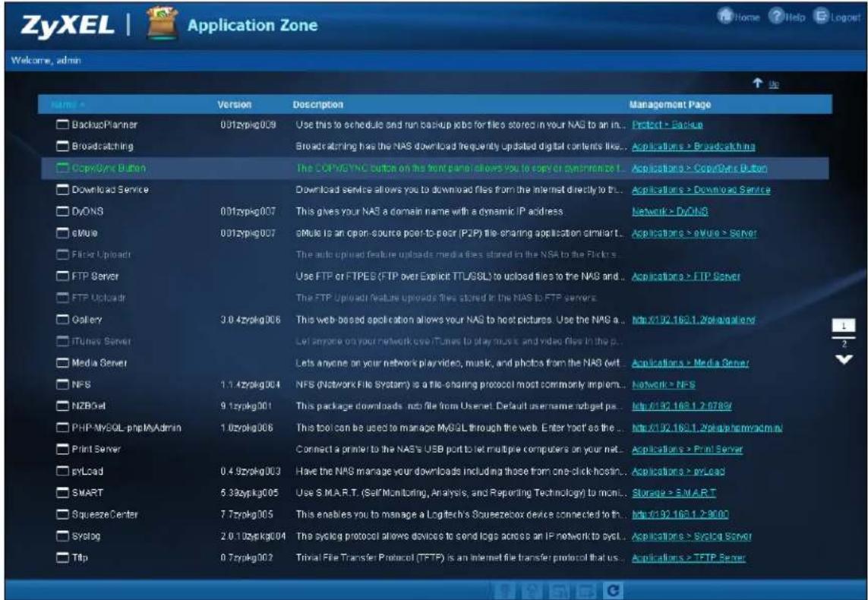The height and width of the screenshot is (600, 868).
Task: Open the Applications > Copy/Sync Button link
Action: point(699,168)
